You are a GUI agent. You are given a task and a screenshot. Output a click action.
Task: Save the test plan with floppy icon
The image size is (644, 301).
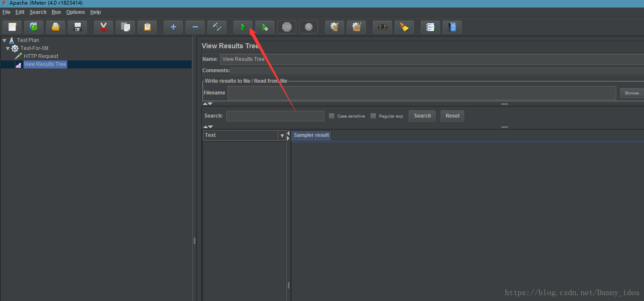click(x=77, y=27)
